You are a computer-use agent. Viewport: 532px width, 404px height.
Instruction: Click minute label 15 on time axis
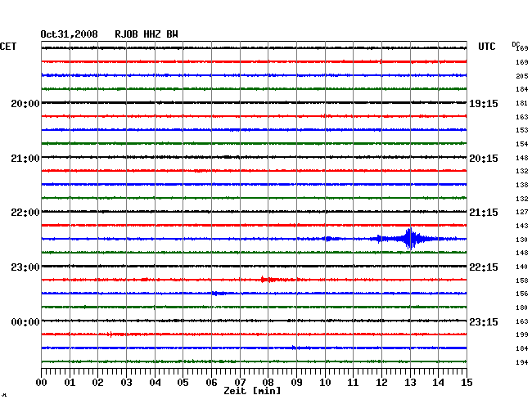point(467,383)
